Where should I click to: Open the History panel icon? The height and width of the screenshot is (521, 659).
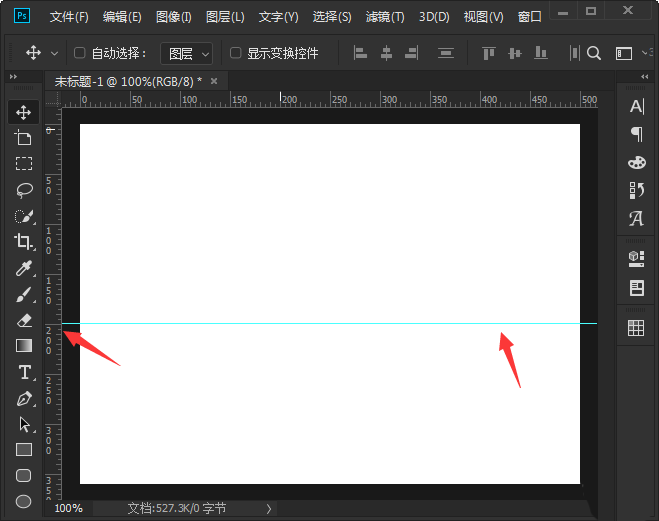(x=637, y=190)
